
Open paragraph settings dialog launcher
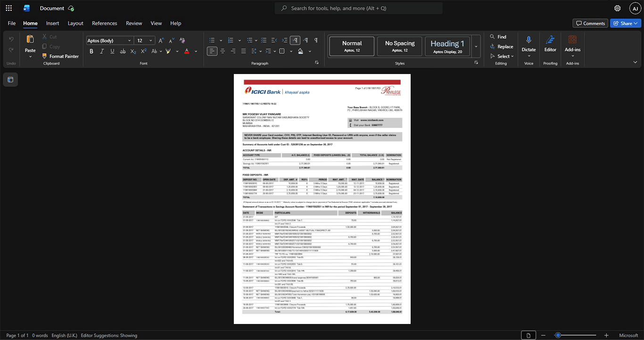click(x=317, y=63)
